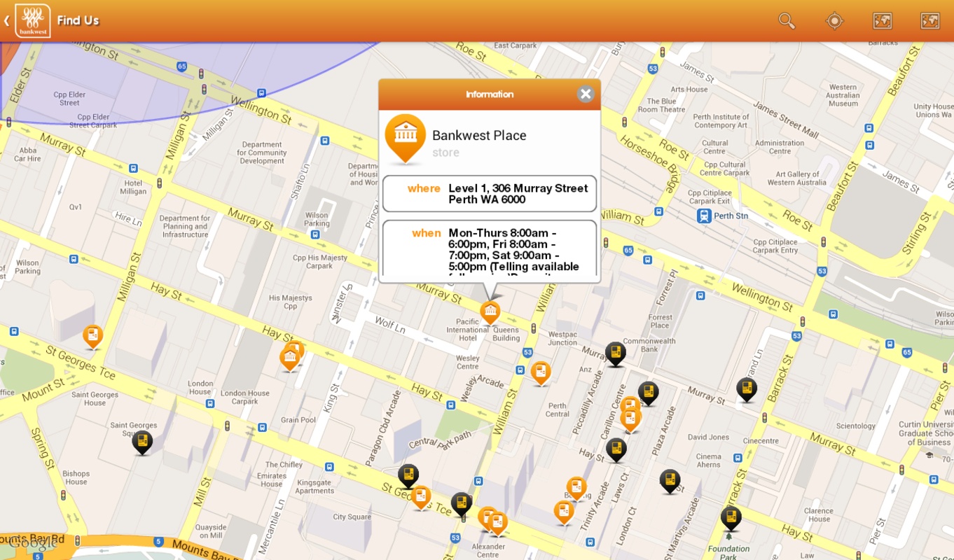Viewport: 954px width, 560px height.
Task: Click the 'Perth Stn' map label
Action: (x=731, y=216)
